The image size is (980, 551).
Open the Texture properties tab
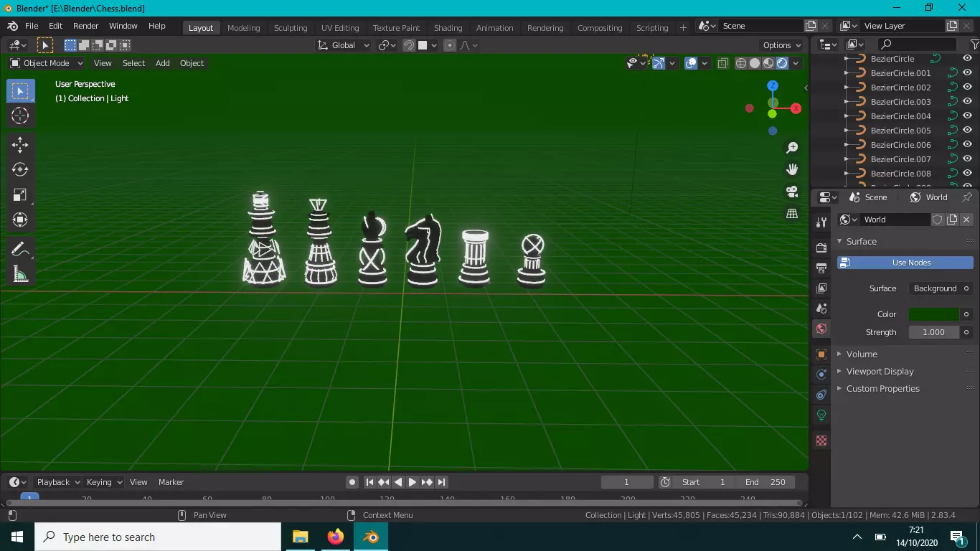point(821,441)
